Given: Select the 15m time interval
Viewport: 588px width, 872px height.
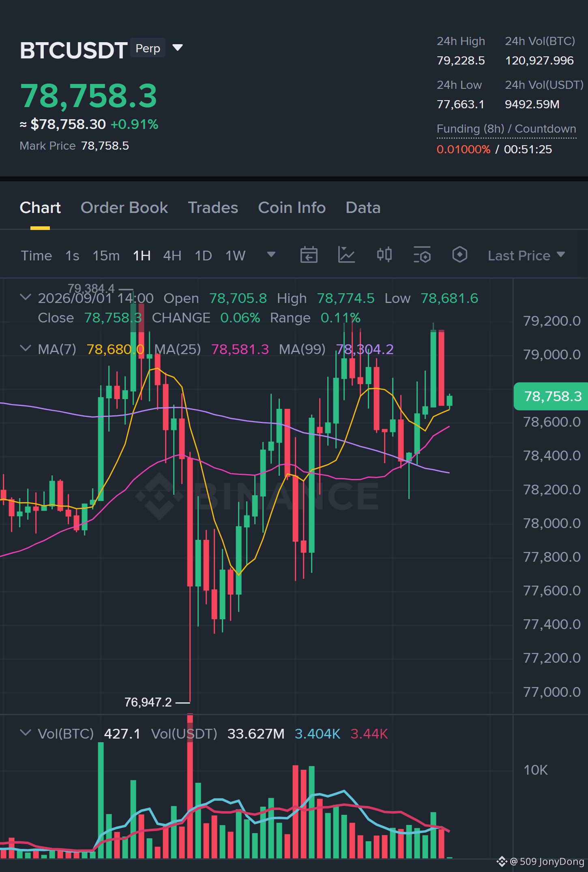Looking at the screenshot, I should pos(106,256).
